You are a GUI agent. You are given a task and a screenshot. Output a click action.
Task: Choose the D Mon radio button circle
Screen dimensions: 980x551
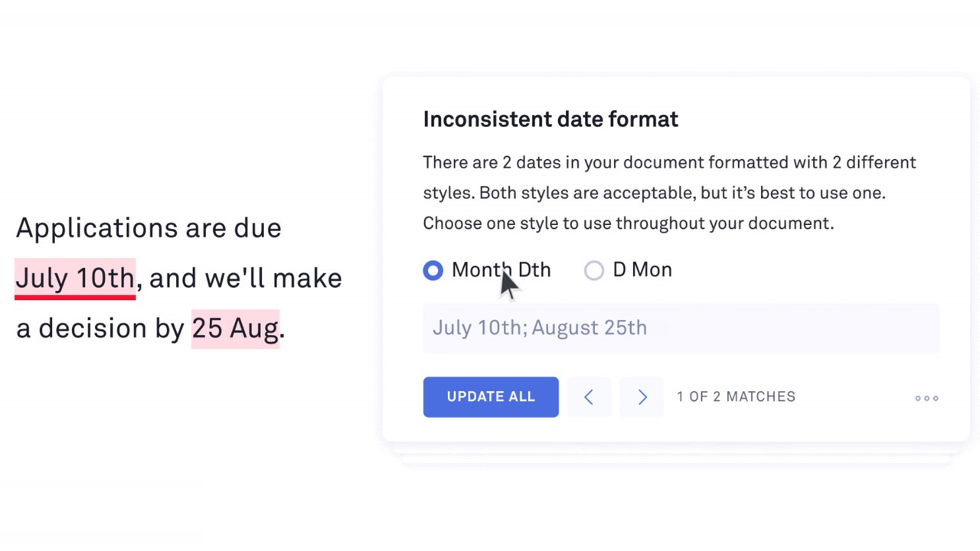coord(594,270)
